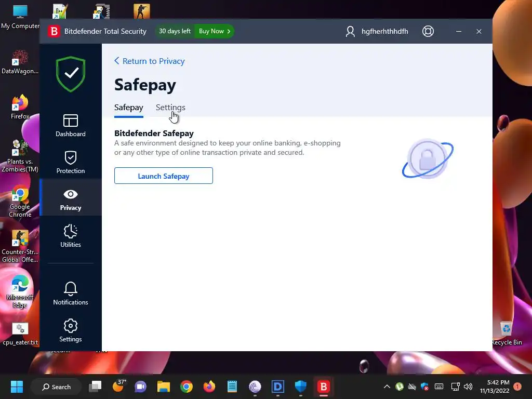Select the Microsoft Edge desktop shortcut
The width and height of the screenshot is (532, 399).
coord(20,292)
